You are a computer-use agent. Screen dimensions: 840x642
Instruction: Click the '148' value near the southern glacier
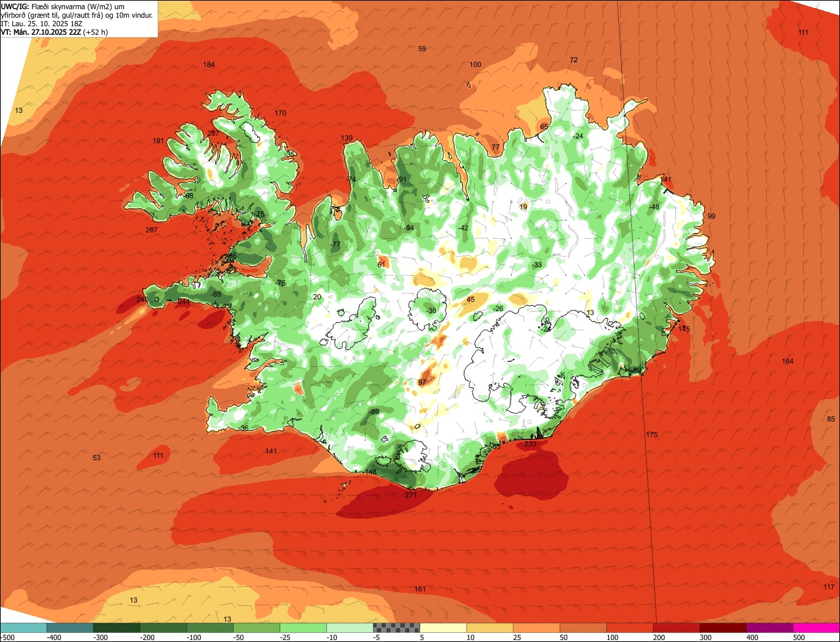[x=371, y=472]
